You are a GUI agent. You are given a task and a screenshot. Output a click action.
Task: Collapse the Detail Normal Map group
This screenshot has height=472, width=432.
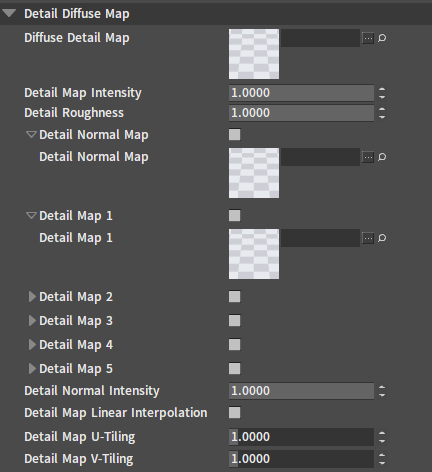pyautogui.click(x=31, y=135)
